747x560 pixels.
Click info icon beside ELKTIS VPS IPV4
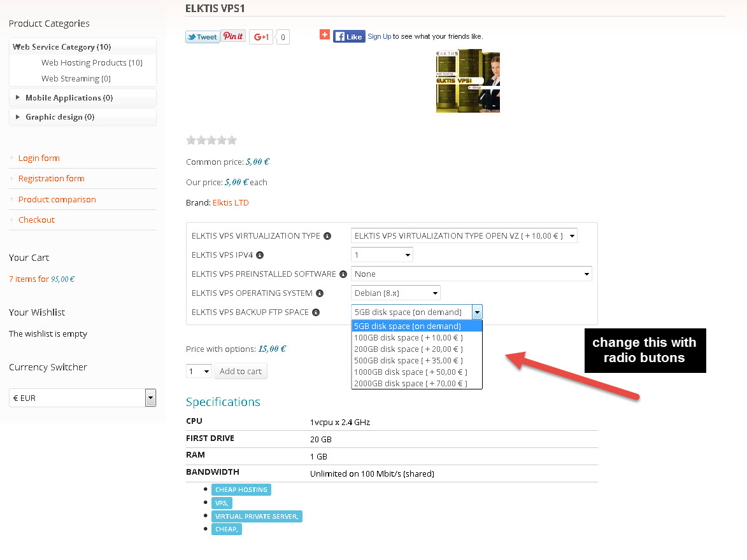260,255
